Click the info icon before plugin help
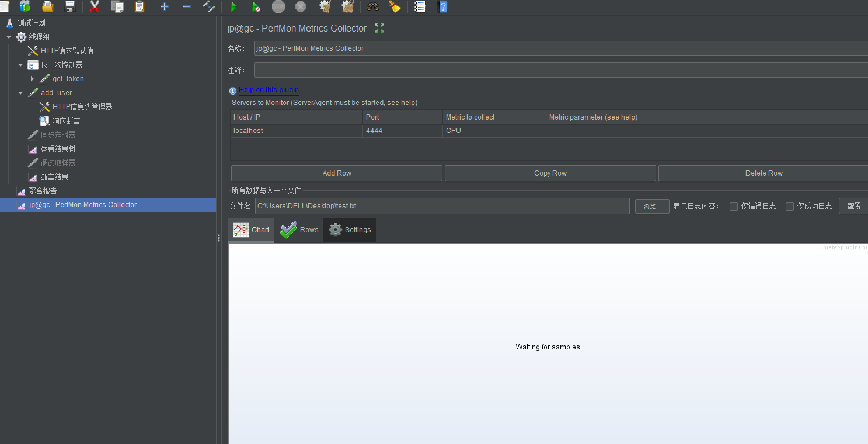868x444 pixels. coord(233,91)
